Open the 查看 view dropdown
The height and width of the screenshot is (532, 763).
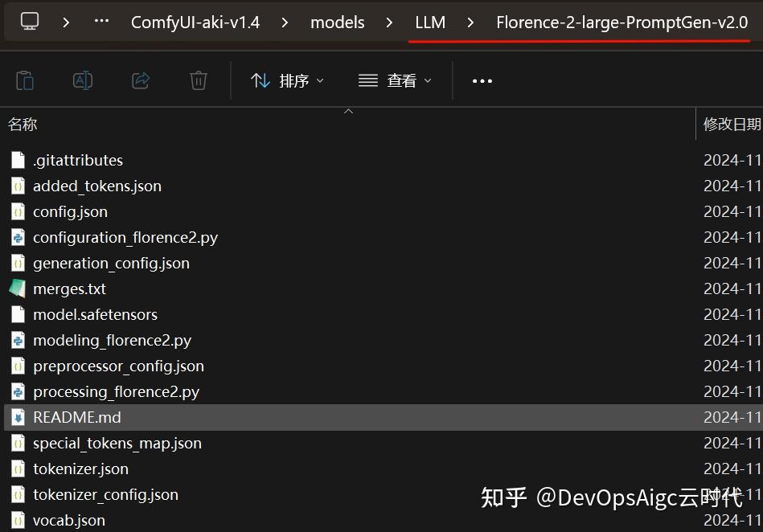[x=394, y=80]
